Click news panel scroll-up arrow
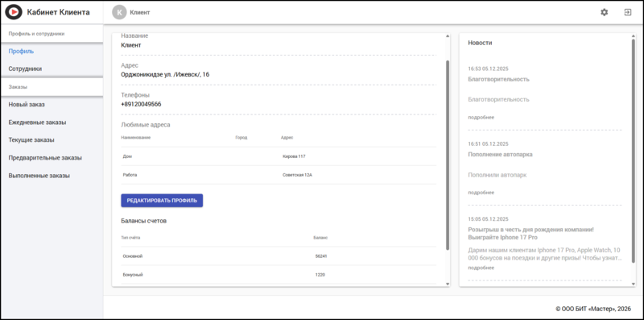The height and width of the screenshot is (320, 644). point(634,36)
